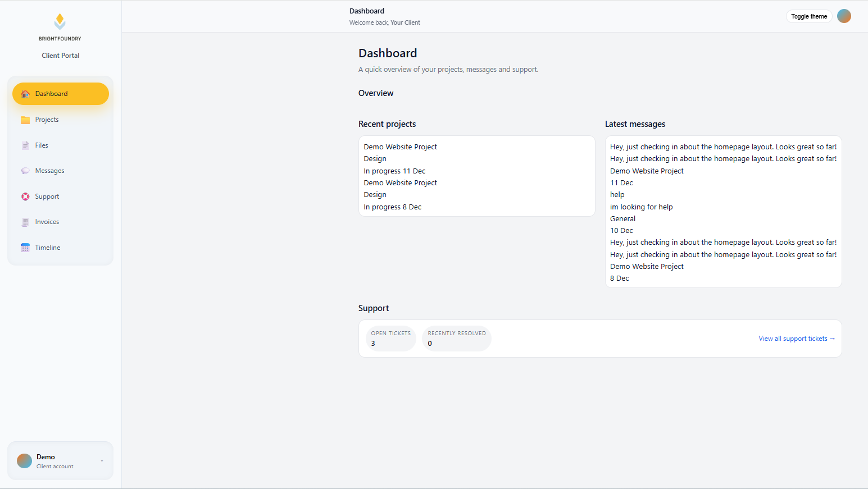This screenshot has width=868, height=489.
Task: Click the 'General' message label
Action: point(622,219)
